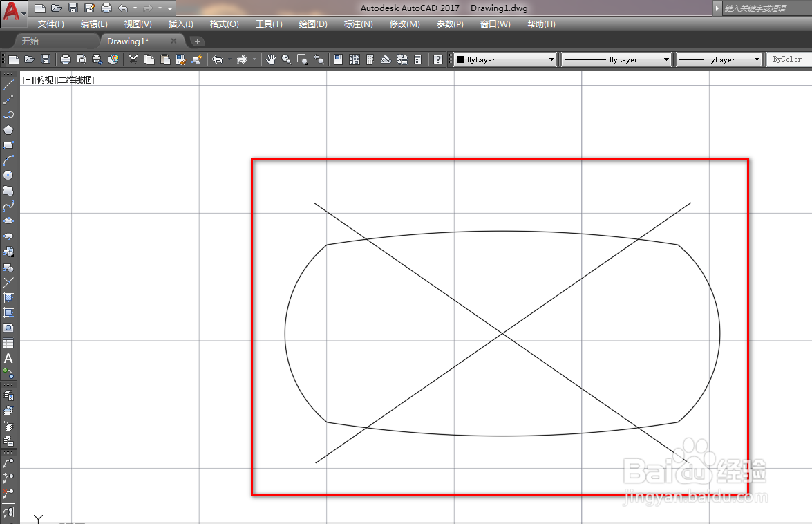Open the 视图(V) menu
The image size is (812, 524).
(x=138, y=24)
